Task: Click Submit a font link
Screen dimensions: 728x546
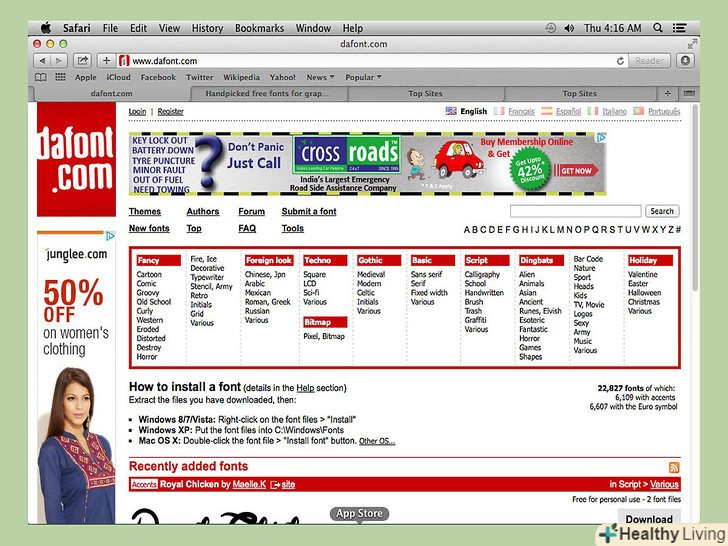Action: (309, 212)
